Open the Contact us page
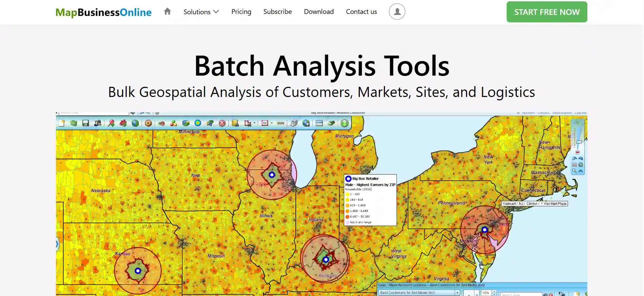This screenshot has height=296, width=644. tap(361, 12)
